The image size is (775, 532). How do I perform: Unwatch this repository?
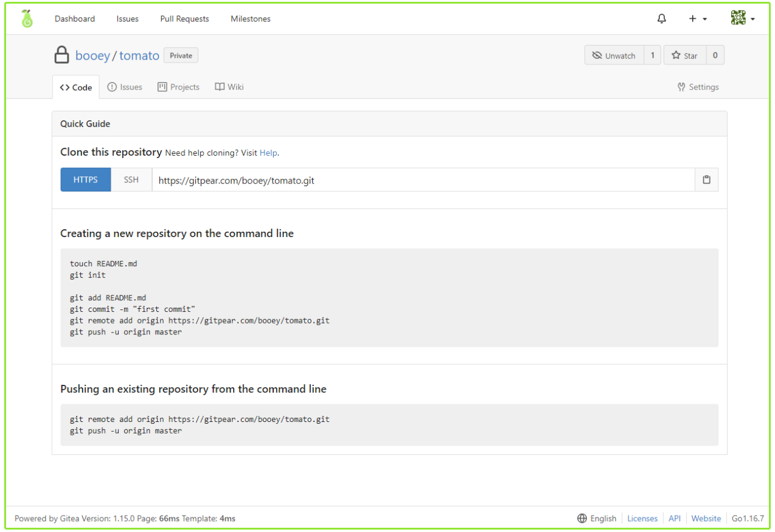(x=614, y=55)
